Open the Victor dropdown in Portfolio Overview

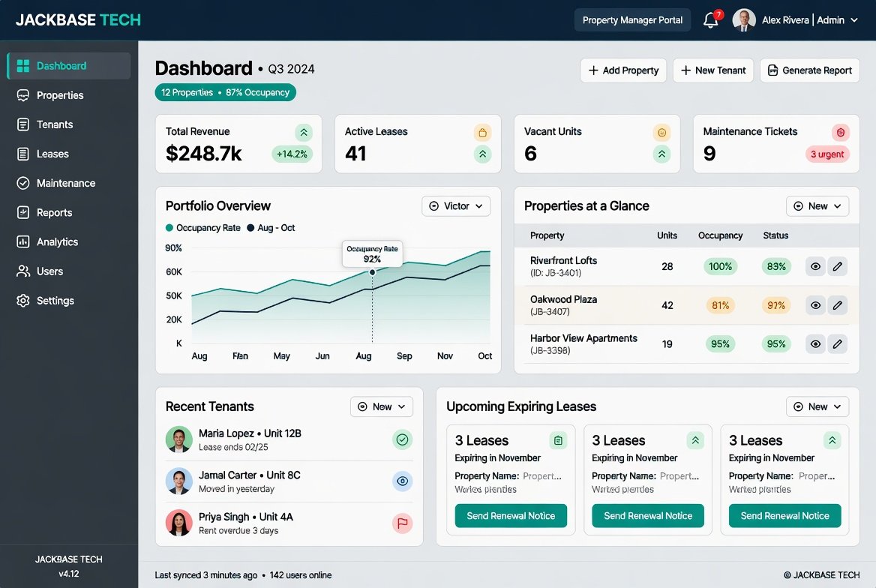pos(456,206)
